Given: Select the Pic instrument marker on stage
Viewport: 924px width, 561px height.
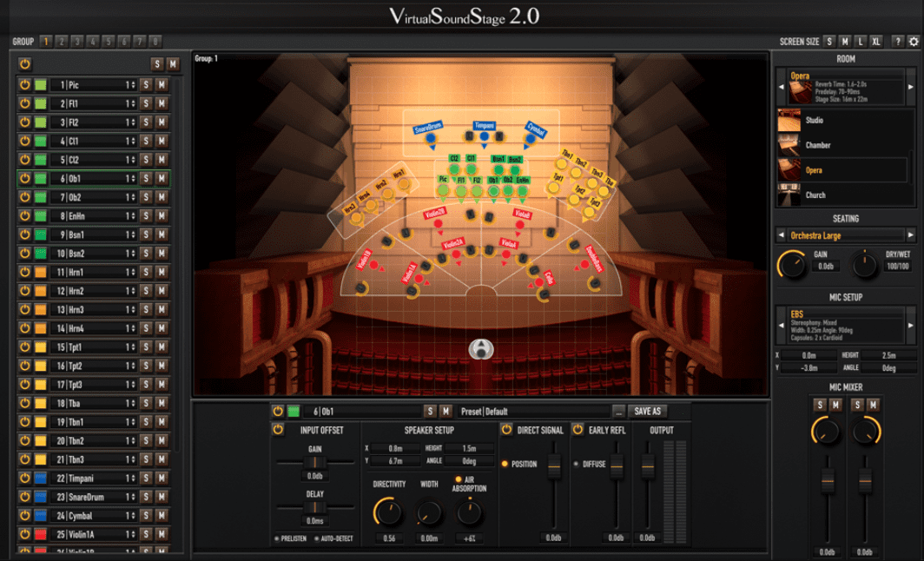Looking at the screenshot, I should [x=443, y=190].
